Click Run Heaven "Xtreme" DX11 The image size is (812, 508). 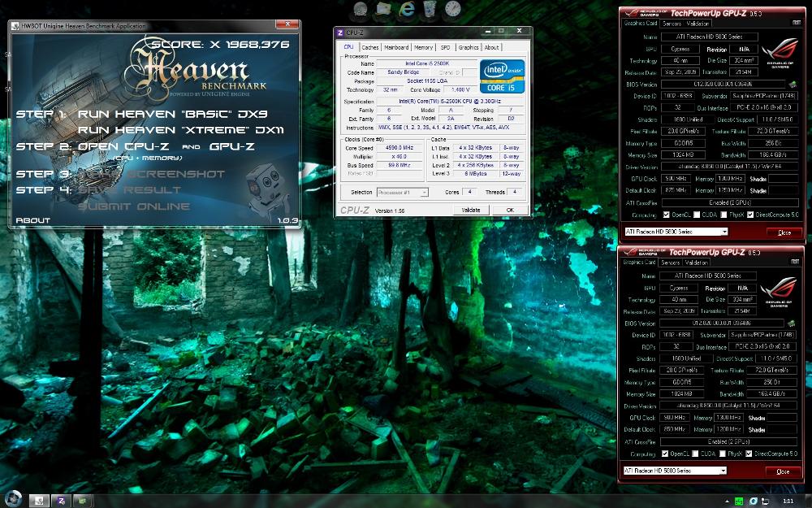[181, 130]
